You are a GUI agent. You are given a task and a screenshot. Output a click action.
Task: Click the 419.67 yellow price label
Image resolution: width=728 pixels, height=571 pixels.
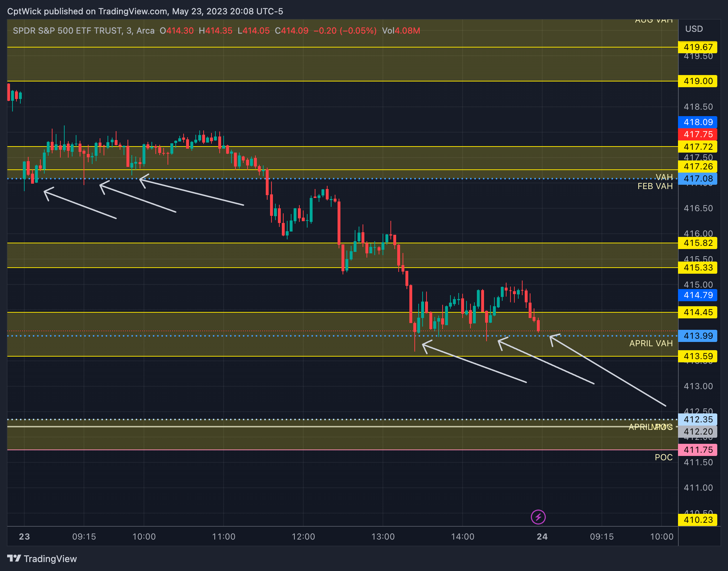(x=698, y=47)
